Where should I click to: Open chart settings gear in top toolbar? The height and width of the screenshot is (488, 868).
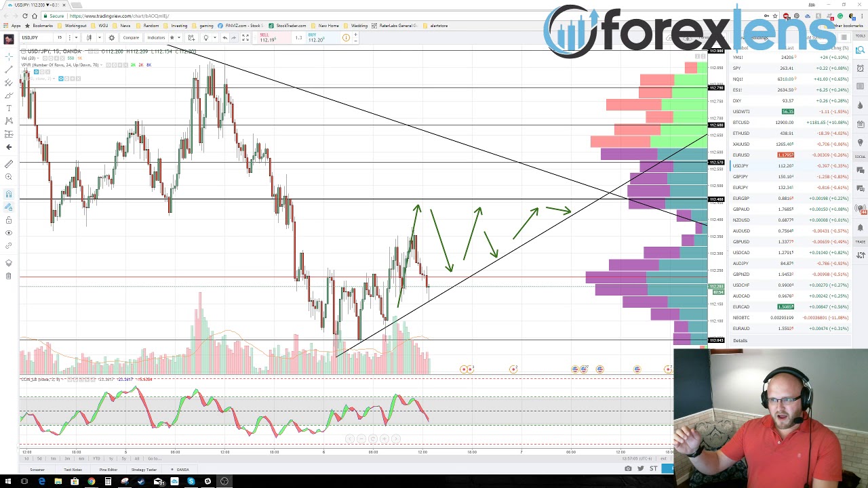(111, 37)
